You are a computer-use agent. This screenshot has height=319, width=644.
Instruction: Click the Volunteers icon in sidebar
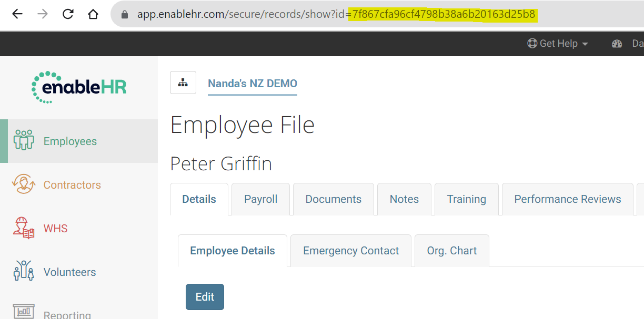click(24, 272)
